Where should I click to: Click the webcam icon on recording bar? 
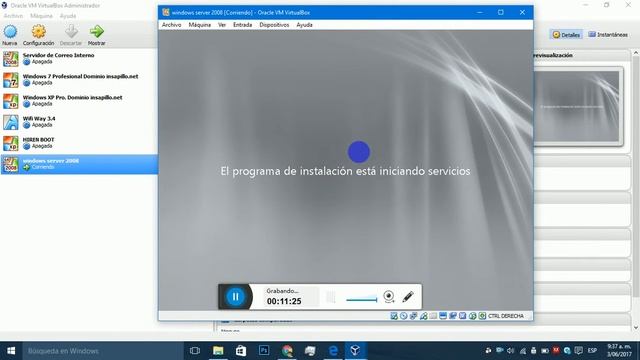pos(389,297)
